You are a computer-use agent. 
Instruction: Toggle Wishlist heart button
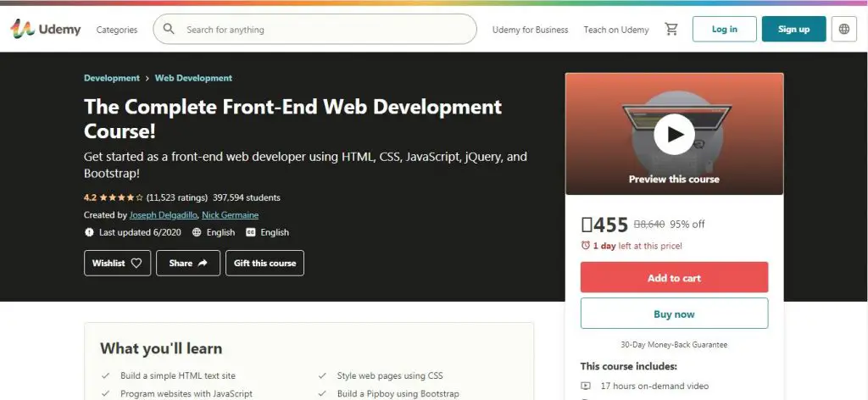[117, 263]
